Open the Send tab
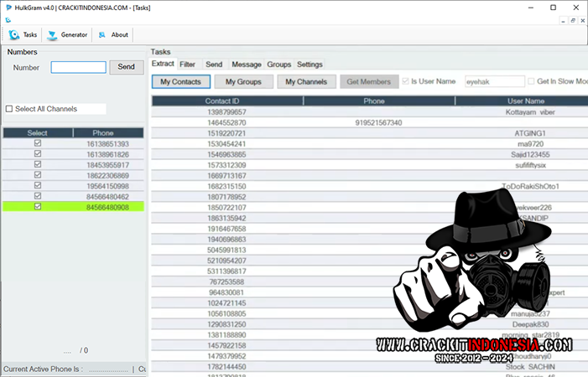The height and width of the screenshot is (377, 588). [x=214, y=65]
